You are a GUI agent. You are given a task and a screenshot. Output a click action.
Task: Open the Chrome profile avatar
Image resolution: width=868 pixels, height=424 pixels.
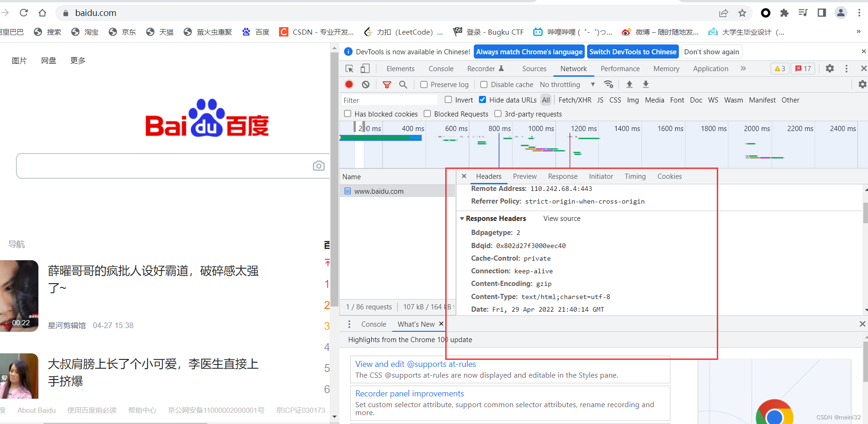pyautogui.click(x=841, y=13)
